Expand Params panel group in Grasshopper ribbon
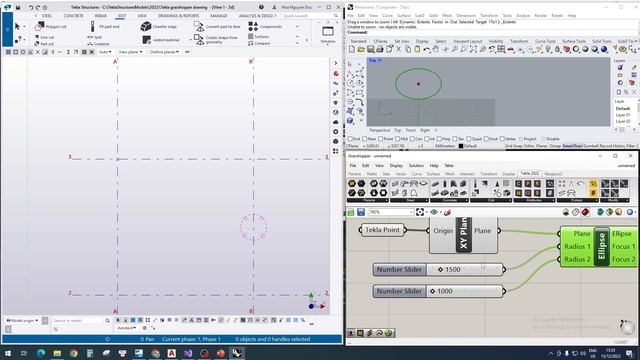Viewport: 640px width, 360px height. tap(369, 200)
